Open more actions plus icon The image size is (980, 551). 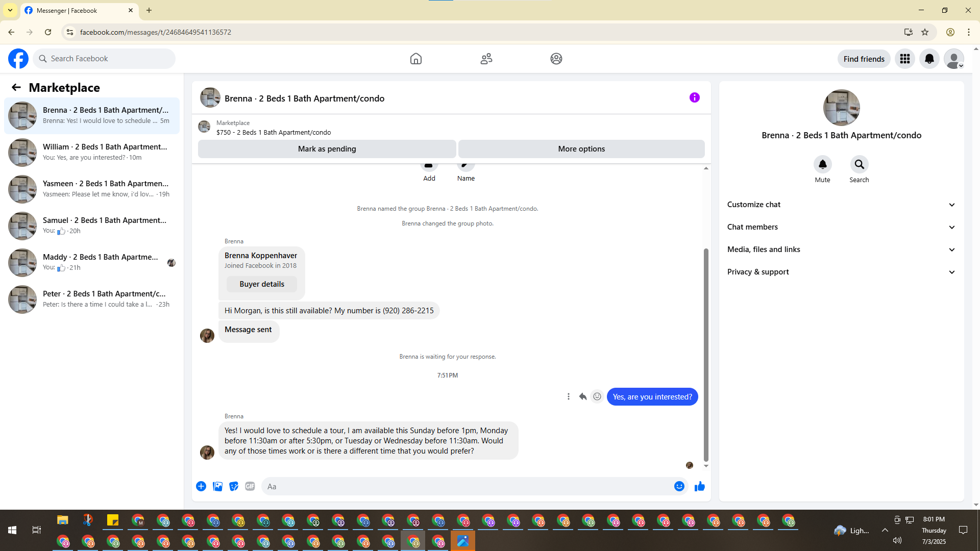coord(201,486)
